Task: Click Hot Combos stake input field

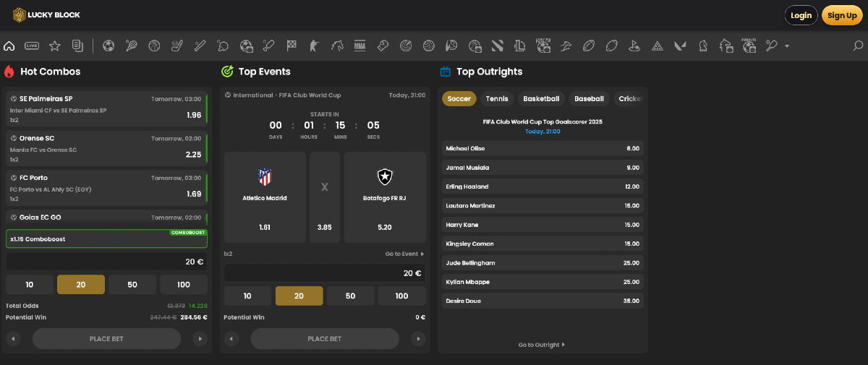Action: tap(106, 262)
